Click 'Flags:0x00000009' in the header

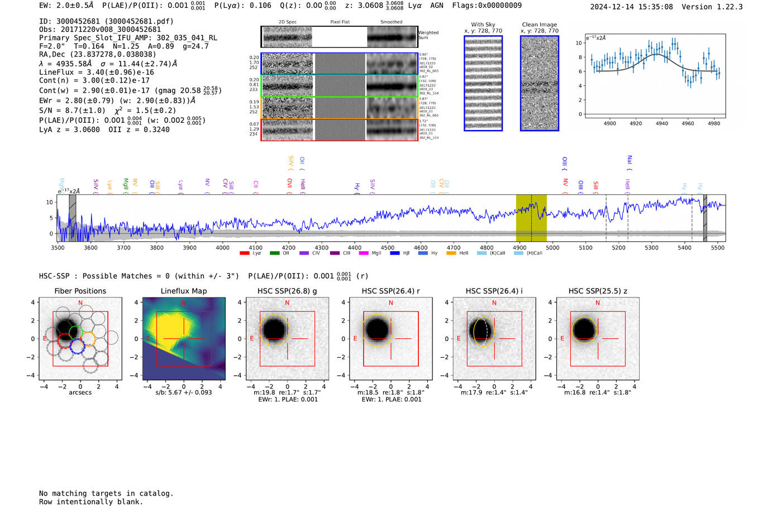[x=487, y=5]
